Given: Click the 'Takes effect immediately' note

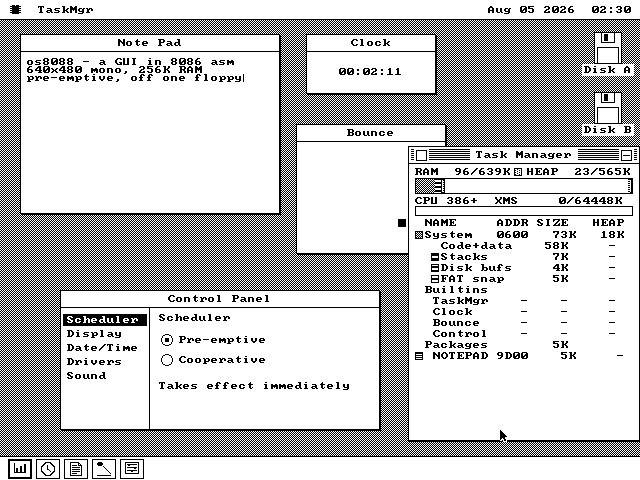Looking at the screenshot, I should (254, 386).
